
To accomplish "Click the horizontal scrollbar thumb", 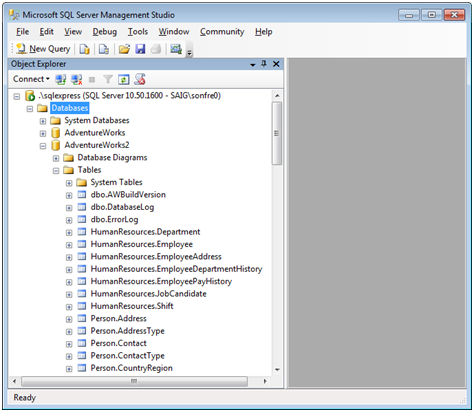I will tap(134, 381).
